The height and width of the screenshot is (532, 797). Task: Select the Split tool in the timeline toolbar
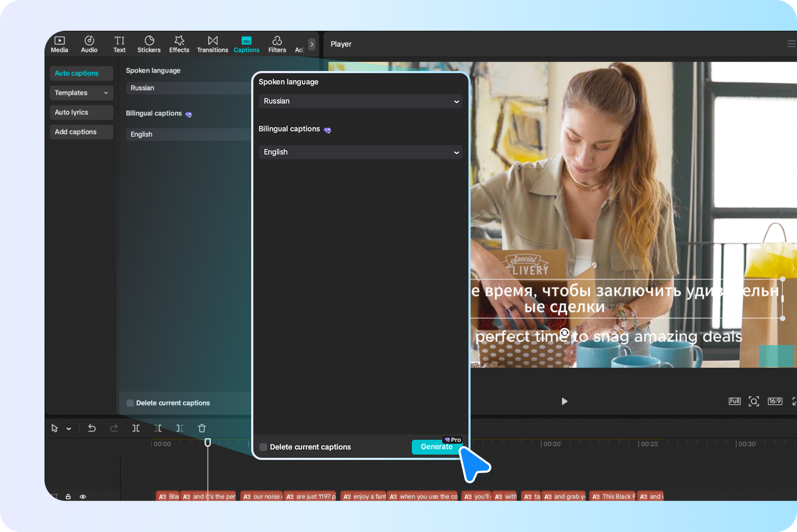[136, 428]
